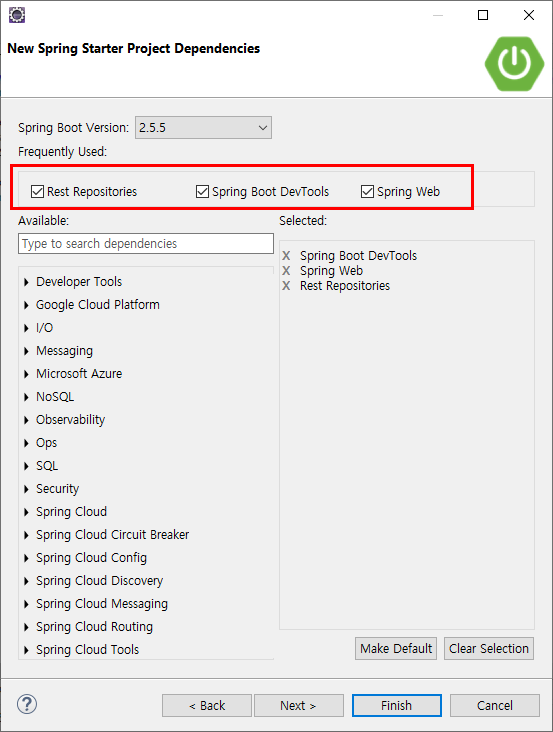The image size is (553, 732).
Task: Focus the search dependencies input field
Action: click(146, 244)
